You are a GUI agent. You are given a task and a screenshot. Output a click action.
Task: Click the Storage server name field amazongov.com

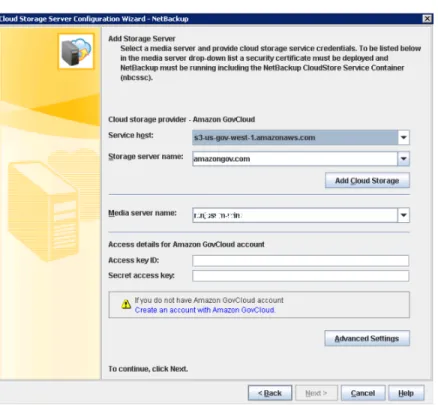point(295,159)
